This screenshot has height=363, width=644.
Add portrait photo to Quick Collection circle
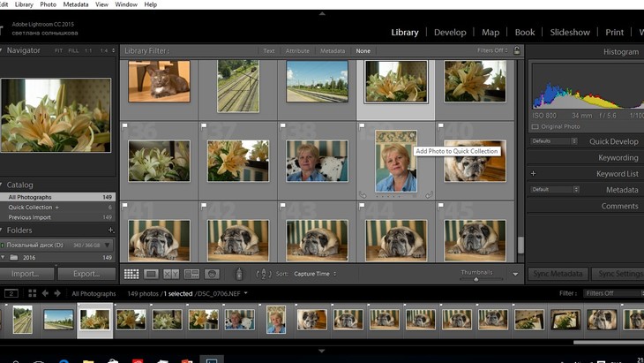coord(412,135)
